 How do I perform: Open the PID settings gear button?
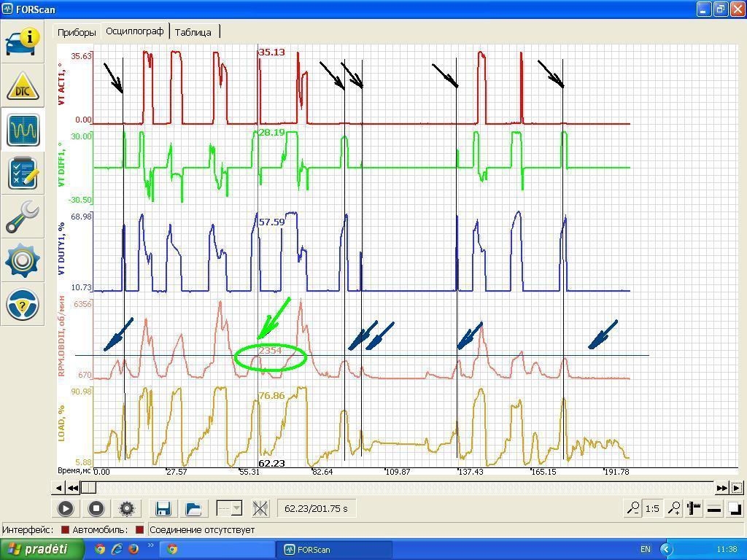[x=127, y=508]
